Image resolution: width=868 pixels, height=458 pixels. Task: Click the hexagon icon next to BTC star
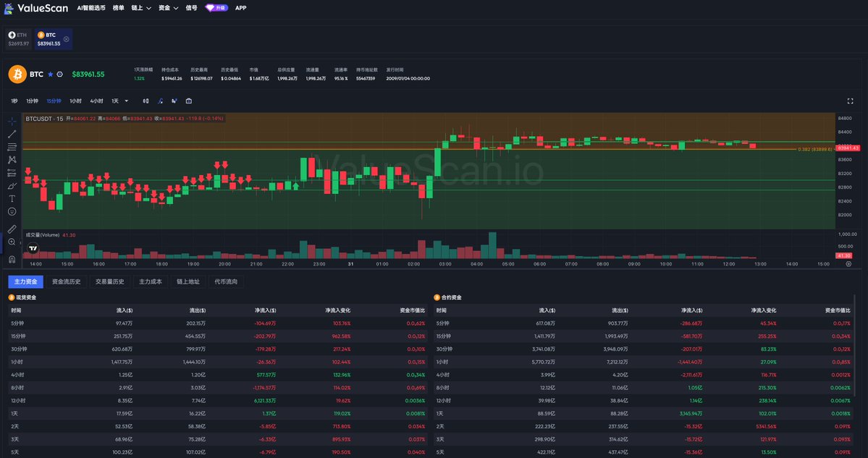tap(60, 74)
